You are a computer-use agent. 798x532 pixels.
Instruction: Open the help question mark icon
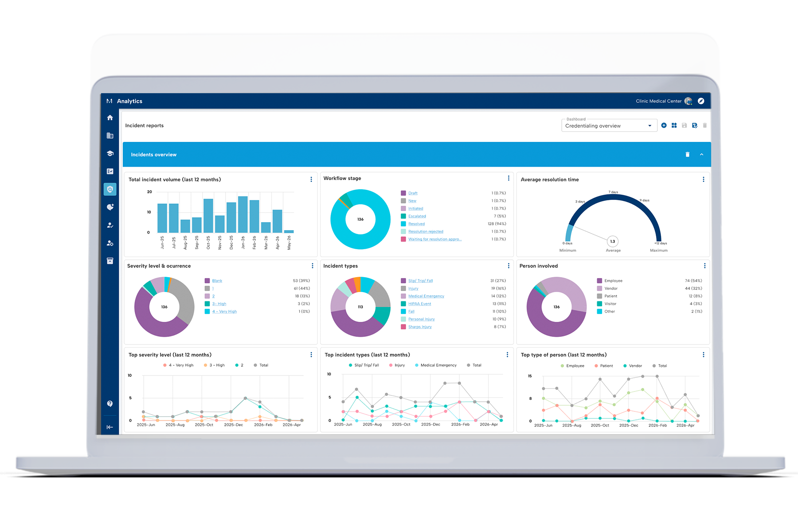point(110,403)
